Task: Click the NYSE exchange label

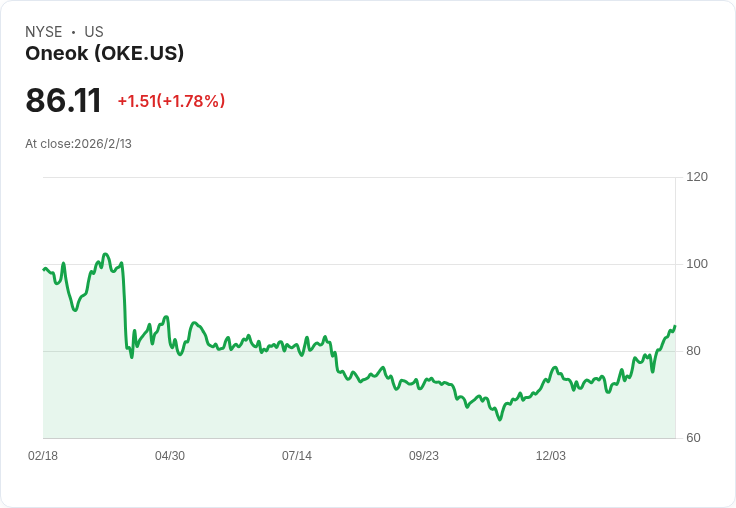Action: pyautogui.click(x=44, y=32)
